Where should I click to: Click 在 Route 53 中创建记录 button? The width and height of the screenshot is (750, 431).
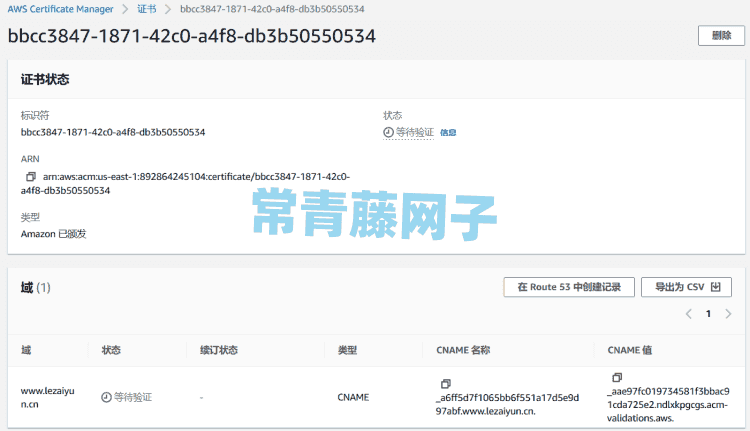pyautogui.click(x=569, y=287)
